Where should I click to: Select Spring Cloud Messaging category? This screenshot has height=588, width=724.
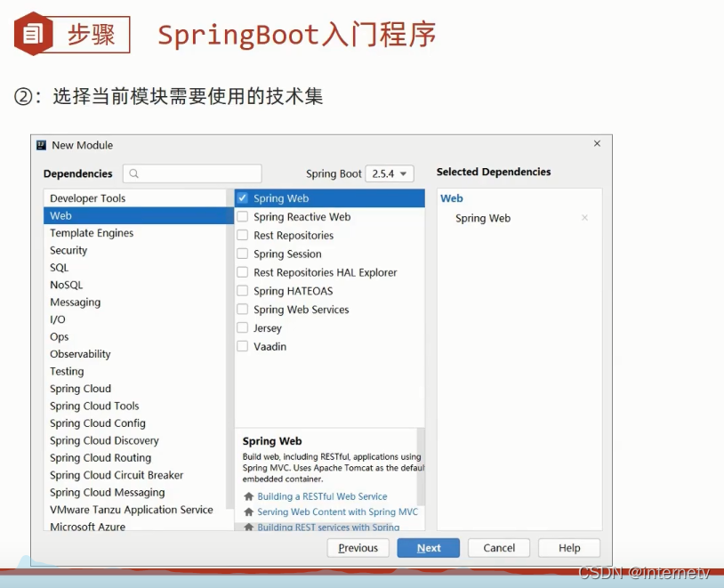(135, 493)
